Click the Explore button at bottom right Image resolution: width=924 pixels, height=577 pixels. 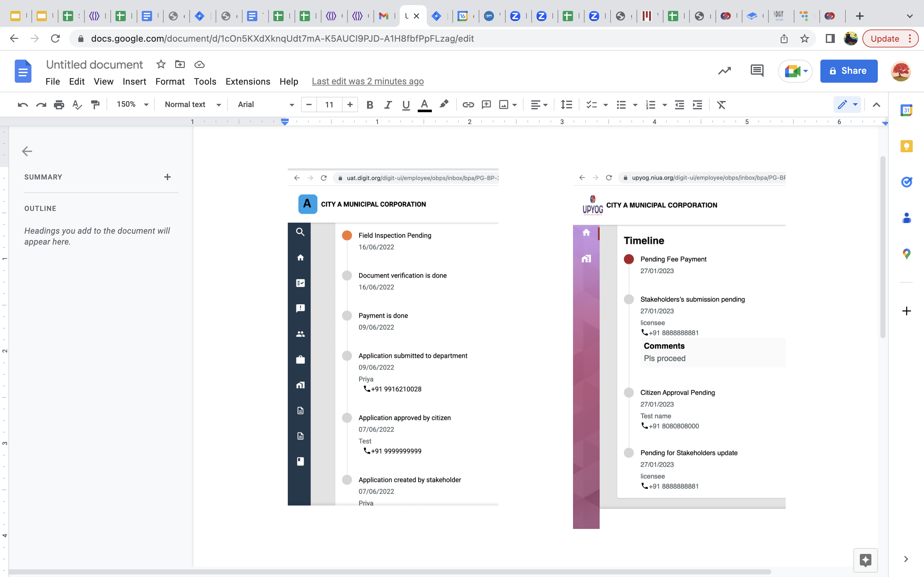click(x=865, y=560)
